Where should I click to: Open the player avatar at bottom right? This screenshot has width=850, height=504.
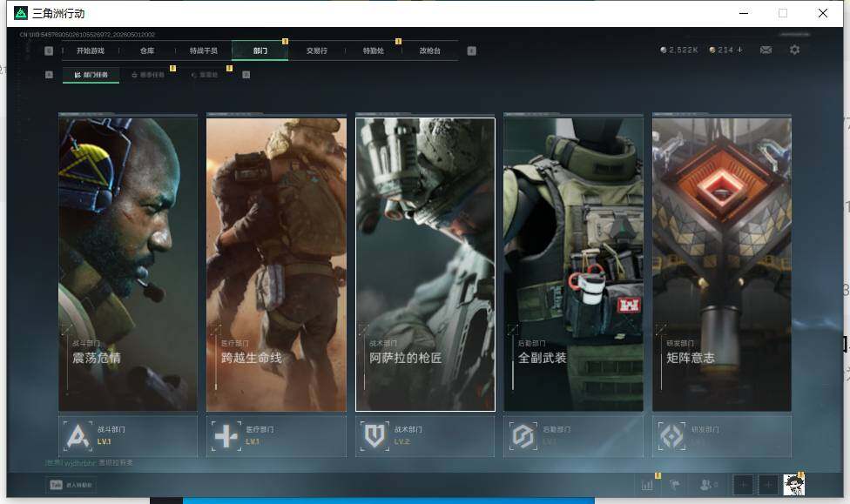(x=793, y=485)
